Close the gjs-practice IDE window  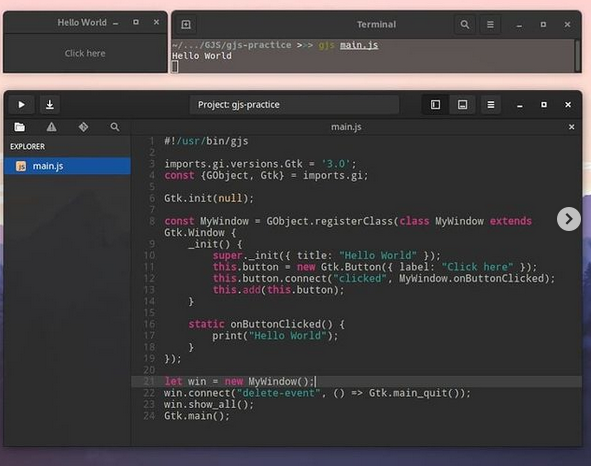[568, 104]
